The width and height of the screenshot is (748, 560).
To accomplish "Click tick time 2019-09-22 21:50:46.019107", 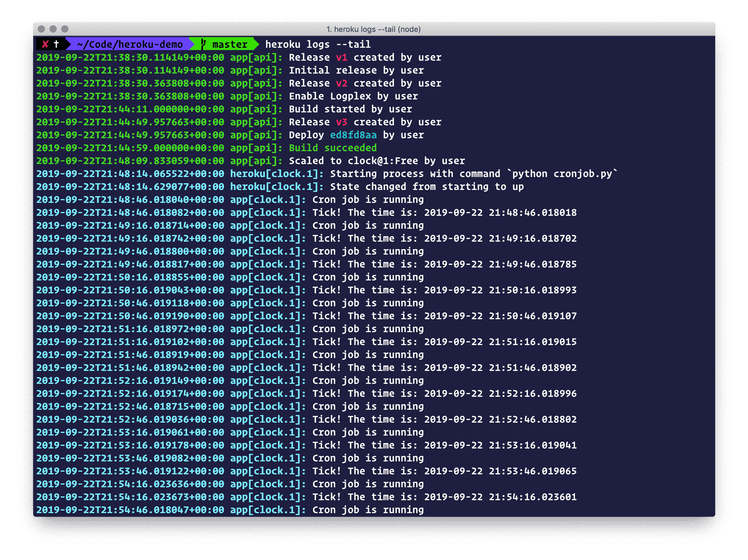I will pyautogui.click(x=500, y=316).
